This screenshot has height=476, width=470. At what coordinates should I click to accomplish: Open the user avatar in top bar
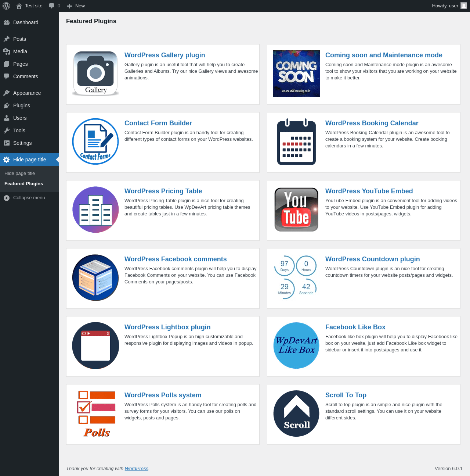(464, 6)
